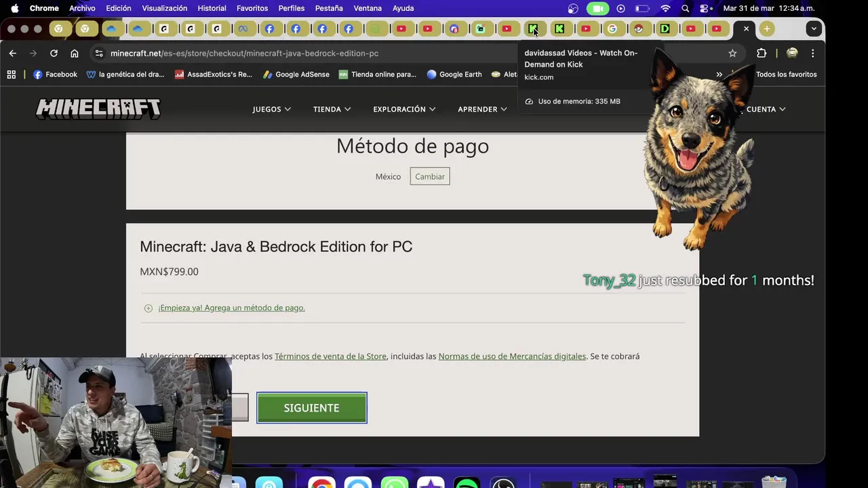Expand the EXPLORACIÓN navigation menu
Image resolution: width=868 pixels, height=488 pixels.
[404, 109]
